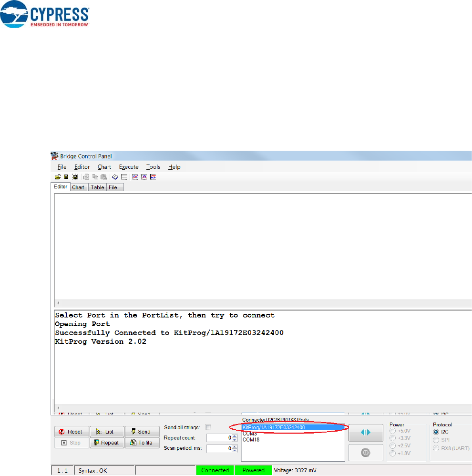Screen dimensions: 472x476
Task: Open the Execute menu
Action: tap(129, 167)
